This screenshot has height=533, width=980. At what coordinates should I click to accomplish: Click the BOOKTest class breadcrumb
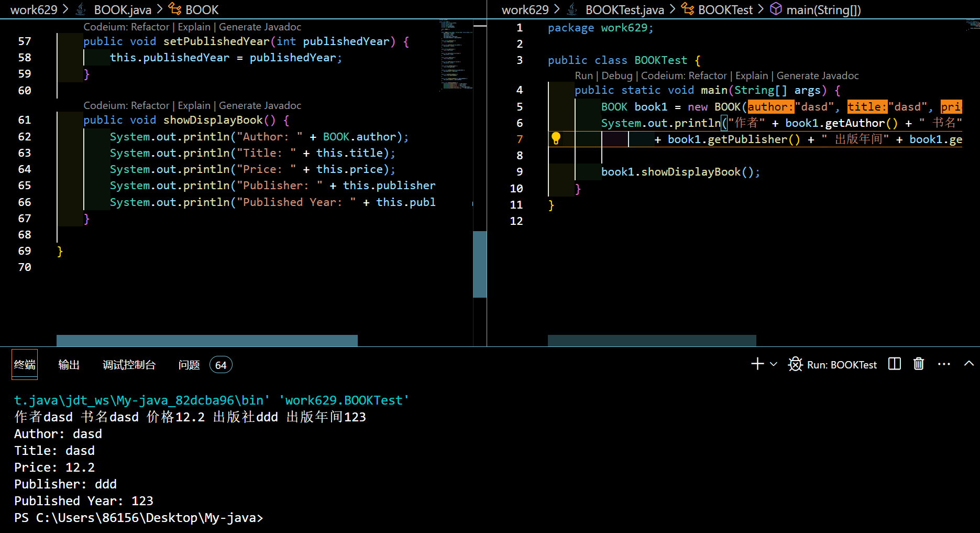pyautogui.click(x=725, y=9)
